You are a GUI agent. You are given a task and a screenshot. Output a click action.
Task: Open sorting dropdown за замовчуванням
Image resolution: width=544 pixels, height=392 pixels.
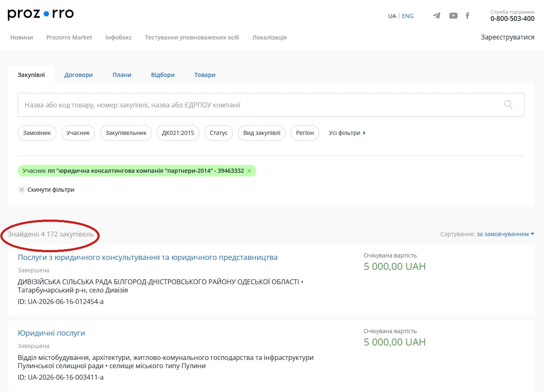coord(505,234)
